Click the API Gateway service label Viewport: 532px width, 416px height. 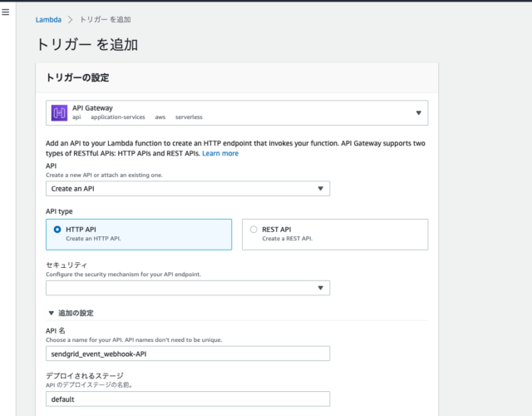[92, 108]
